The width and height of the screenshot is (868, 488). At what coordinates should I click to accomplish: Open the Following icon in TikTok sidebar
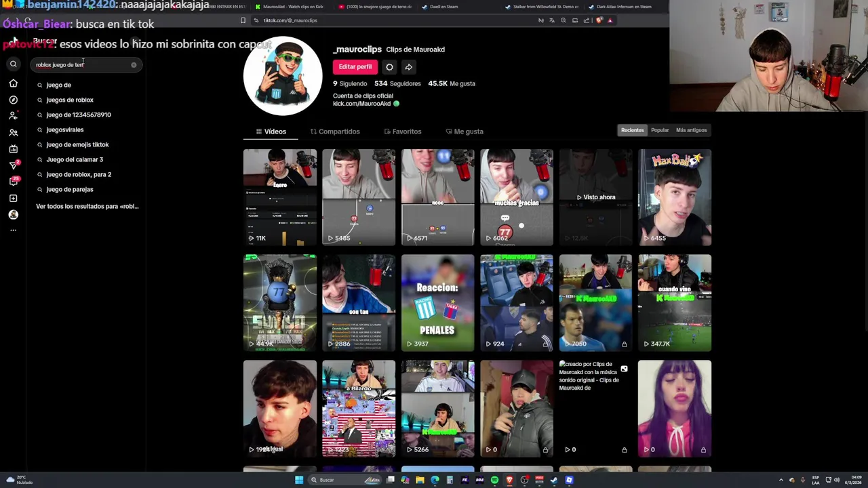13,116
